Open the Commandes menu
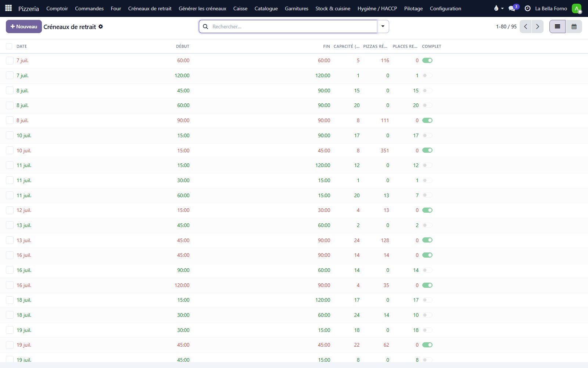The width and height of the screenshot is (588, 368). click(89, 8)
